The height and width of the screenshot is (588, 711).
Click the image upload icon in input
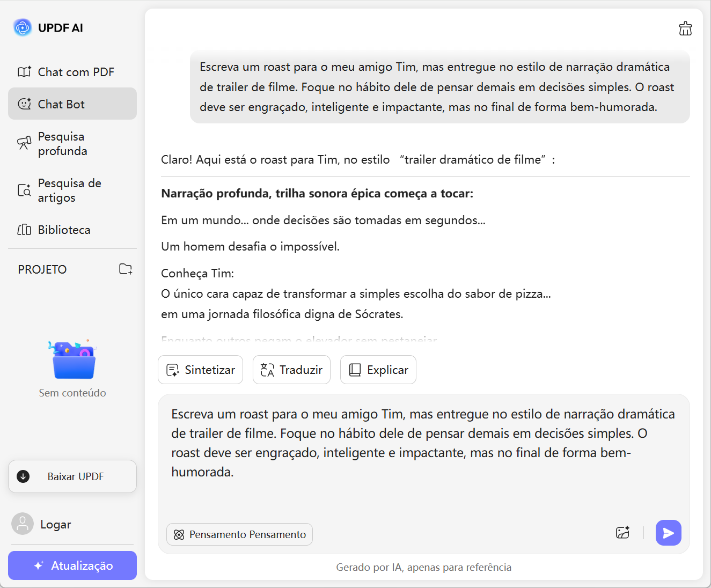tap(622, 533)
